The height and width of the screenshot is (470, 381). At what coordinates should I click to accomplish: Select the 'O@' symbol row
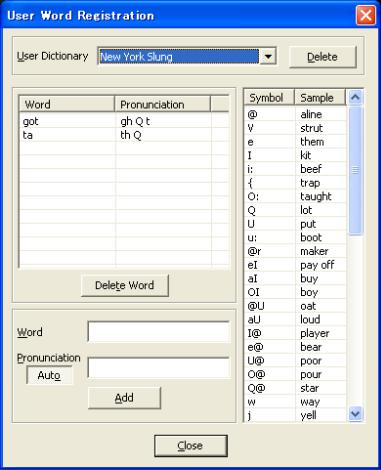[295, 374]
